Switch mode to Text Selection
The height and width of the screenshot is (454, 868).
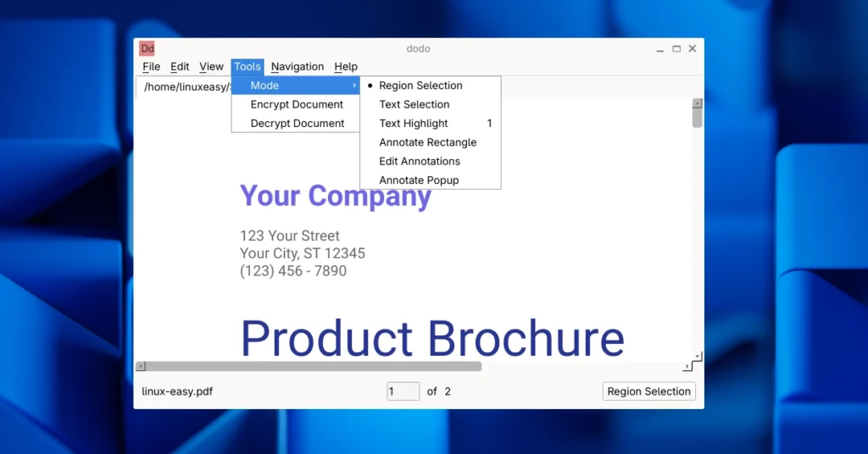415,104
